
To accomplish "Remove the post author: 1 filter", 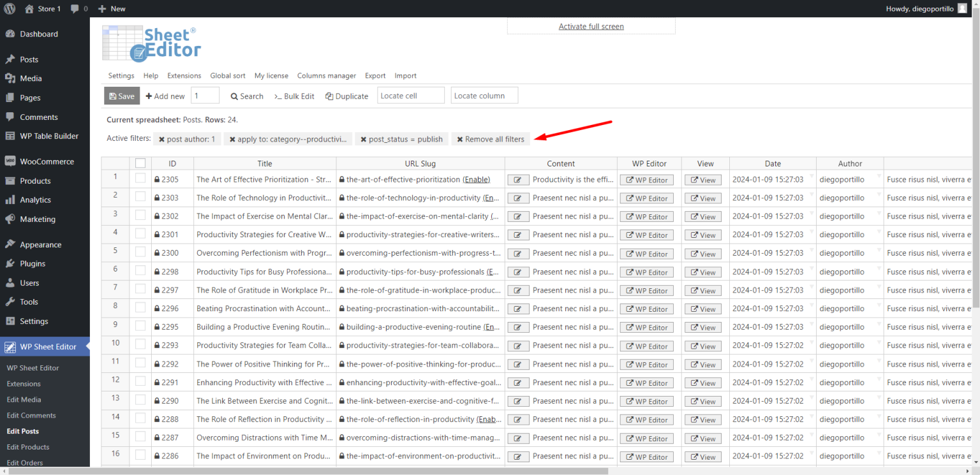I will pyautogui.click(x=162, y=139).
